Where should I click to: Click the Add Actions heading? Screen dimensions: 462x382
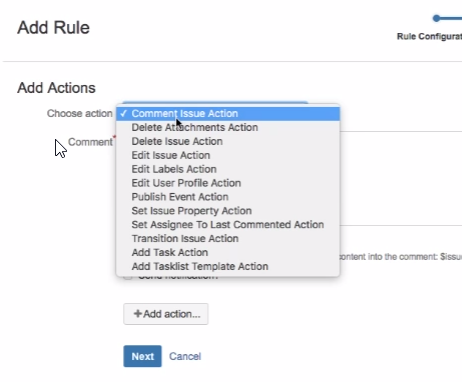[56, 88]
